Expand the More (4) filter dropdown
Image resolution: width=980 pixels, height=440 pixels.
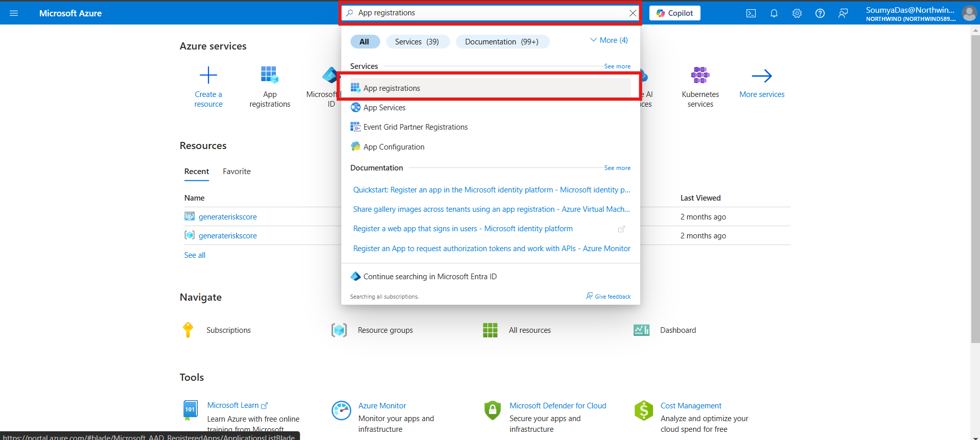609,40
